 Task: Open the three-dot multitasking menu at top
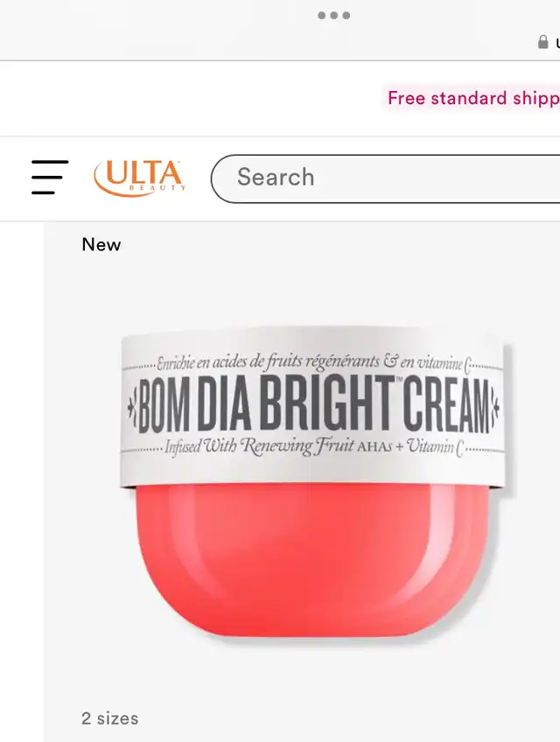click(x=333, y=16)
